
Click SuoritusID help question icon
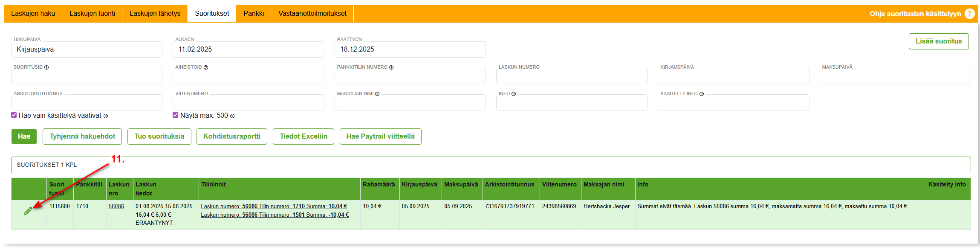pyautogui.click(x=46, y=67)
